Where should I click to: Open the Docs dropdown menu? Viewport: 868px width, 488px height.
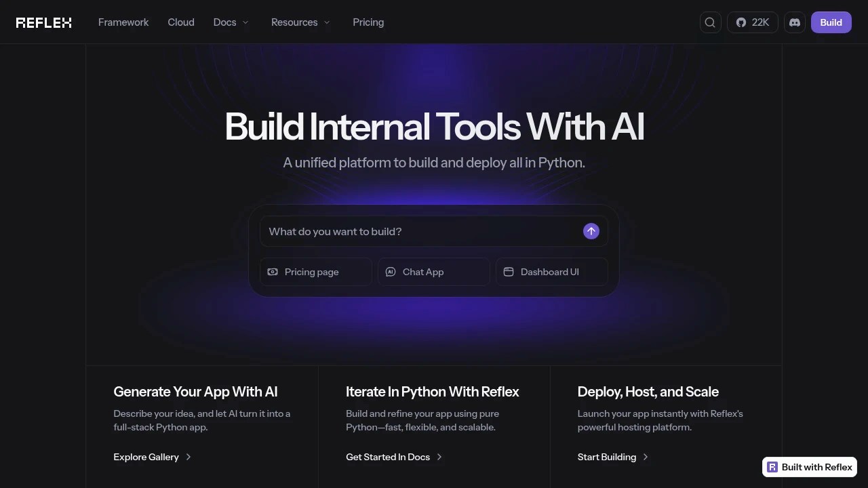click(231, 22)
